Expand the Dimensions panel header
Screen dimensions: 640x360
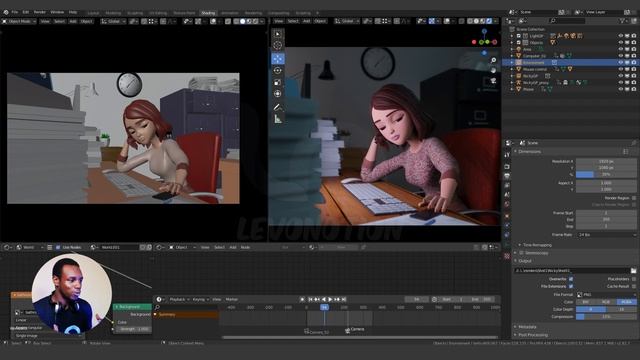click(x=529, y=151)
